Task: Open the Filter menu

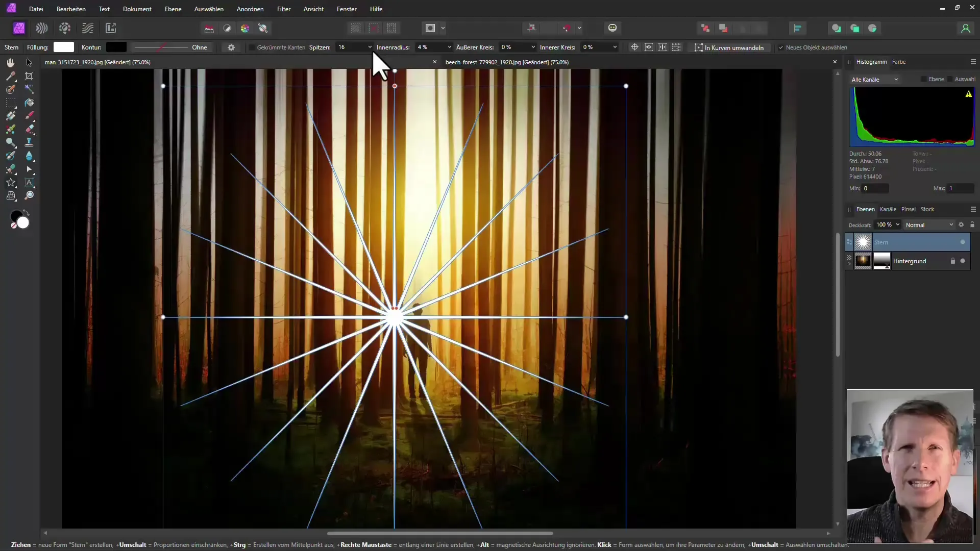Action: (284, 9)
